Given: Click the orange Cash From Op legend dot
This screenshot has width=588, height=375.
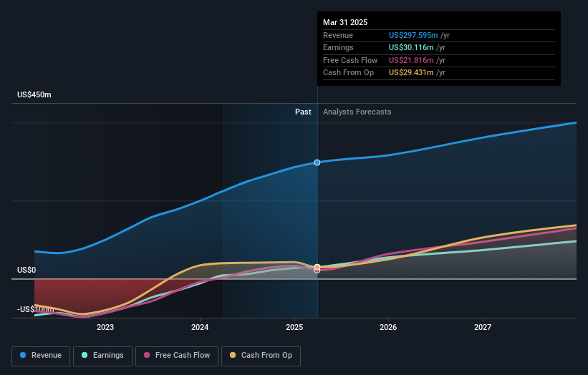Looking at the screenshot, I should click(x=233, y=355).
